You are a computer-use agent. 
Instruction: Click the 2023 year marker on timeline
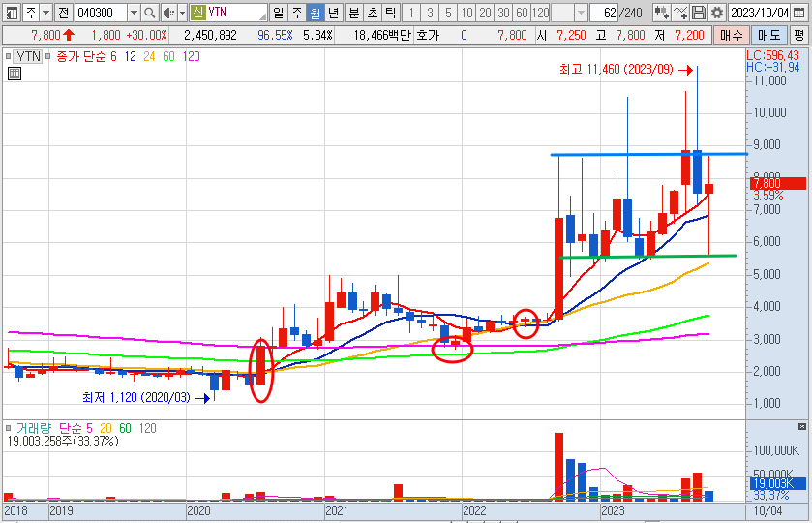(613, 510)
